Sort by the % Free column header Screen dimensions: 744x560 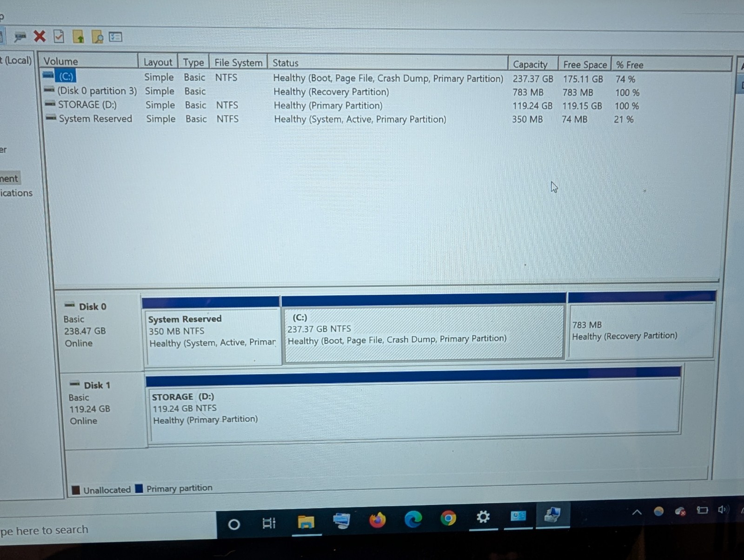[671, 65]
